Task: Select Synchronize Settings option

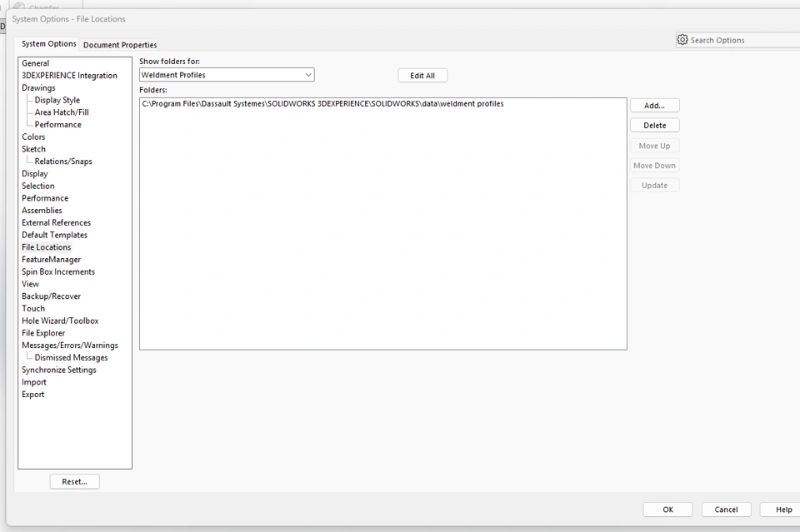Action: (58, 370)
